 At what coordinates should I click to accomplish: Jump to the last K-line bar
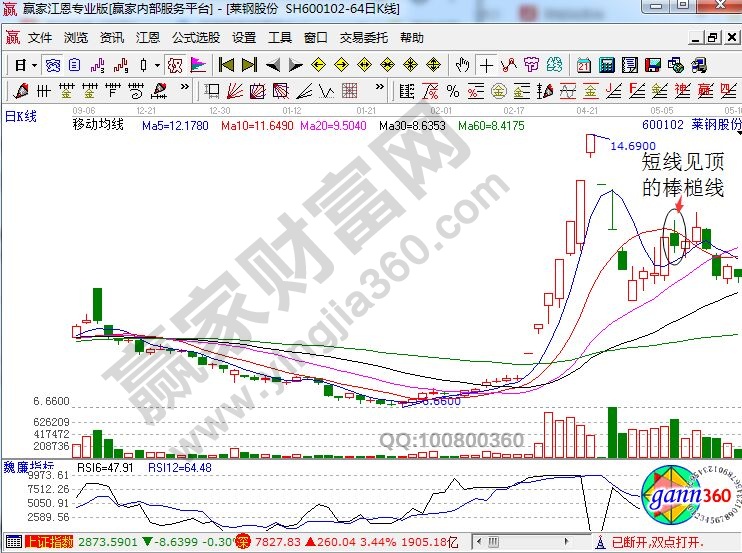(x=249, y=65)
